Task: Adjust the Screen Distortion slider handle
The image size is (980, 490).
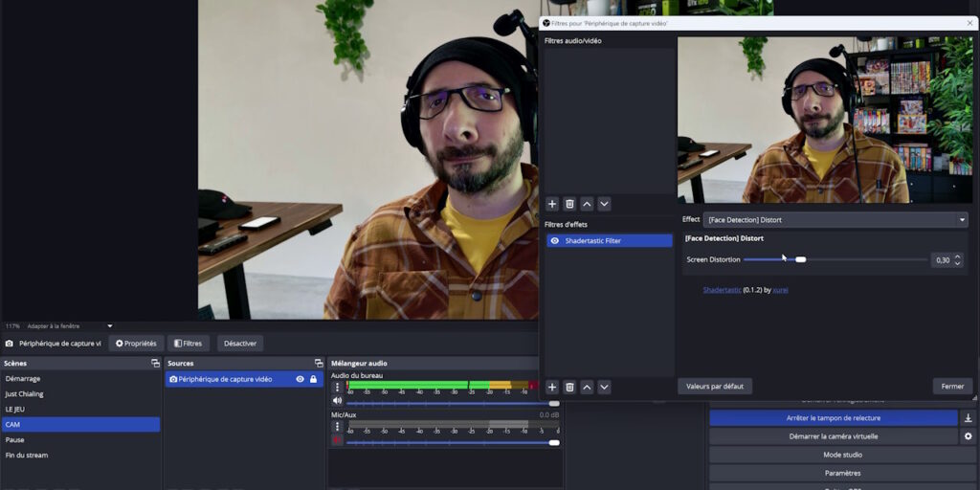Action: pos(801,259)
